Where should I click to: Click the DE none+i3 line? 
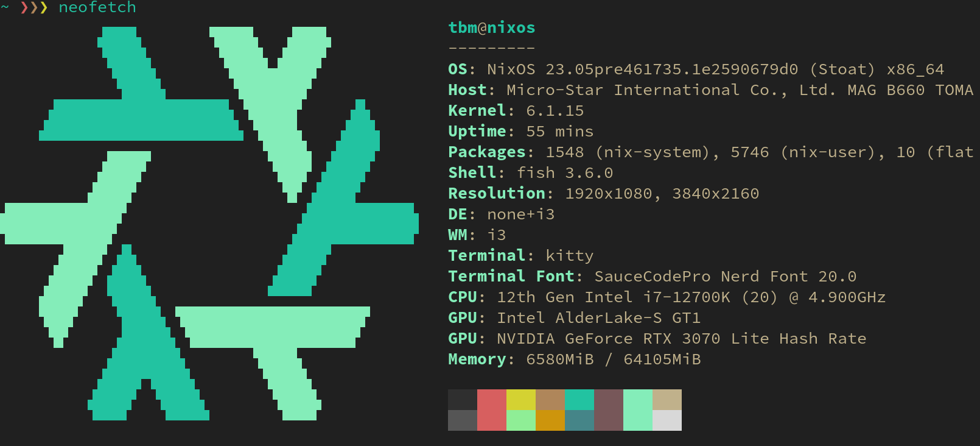pyautogui.click(x=502, y=214)
